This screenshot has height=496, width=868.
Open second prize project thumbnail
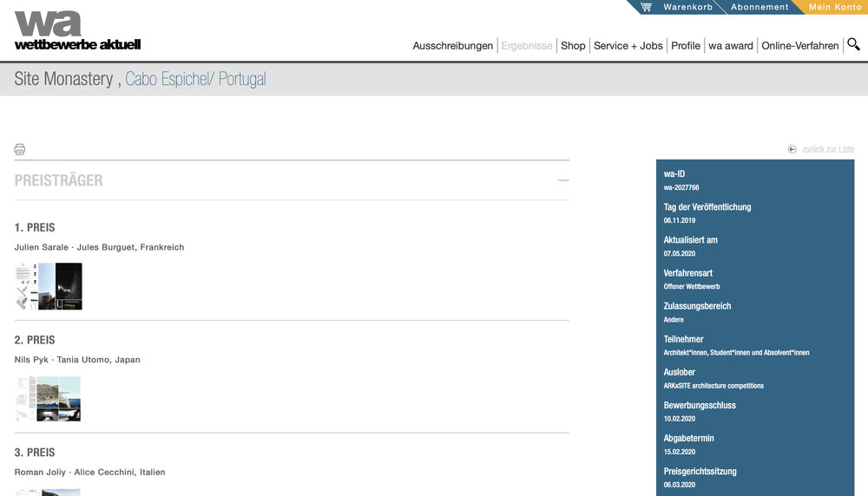point(49,399)
